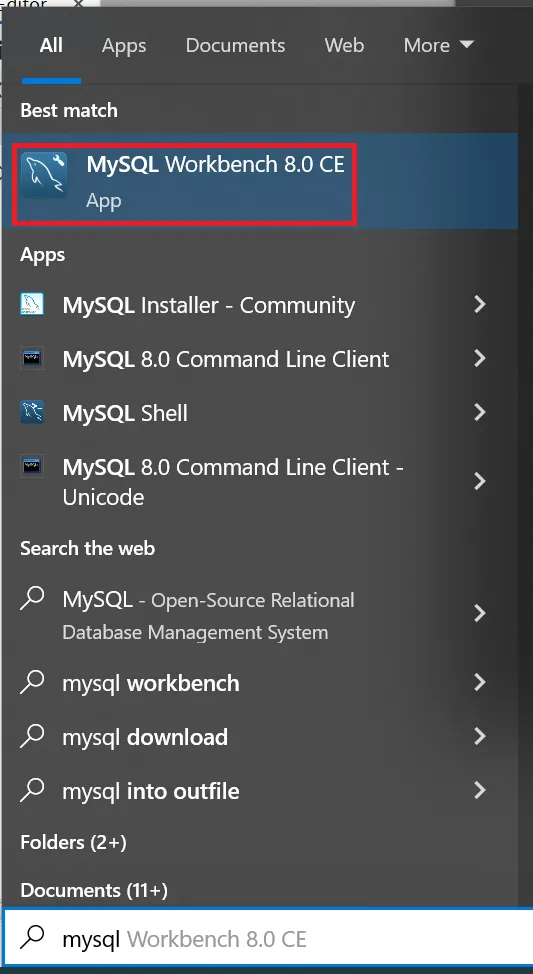The height and width of the screenshot is (974, 533).
Task: Click first MySQL Command Line Client icon
Action: tap(32, 358)
